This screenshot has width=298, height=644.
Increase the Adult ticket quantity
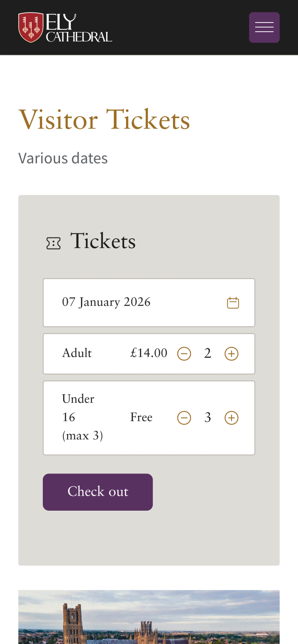pyautogui.click(x=231, y=354)
